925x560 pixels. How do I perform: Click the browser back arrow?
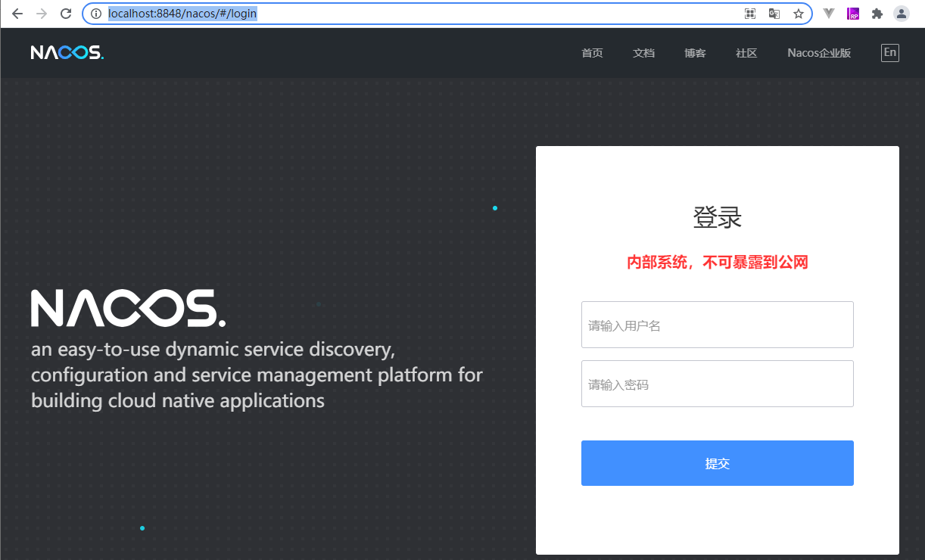17,14
